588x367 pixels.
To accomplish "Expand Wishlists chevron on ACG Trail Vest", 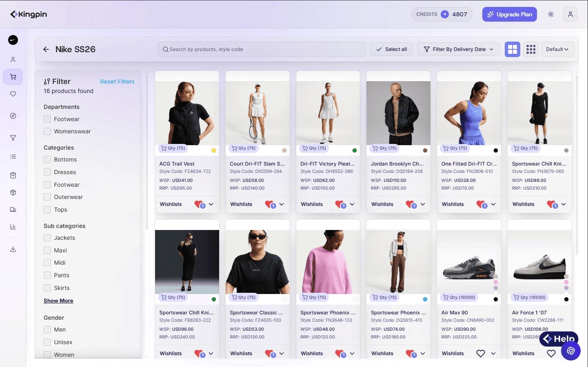I will (211, 204).
